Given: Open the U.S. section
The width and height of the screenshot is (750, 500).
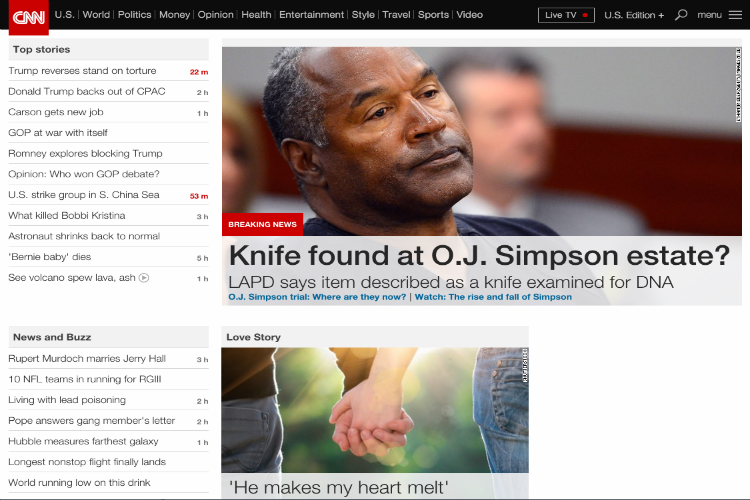Looking at the screenshot, I should 65,15.
